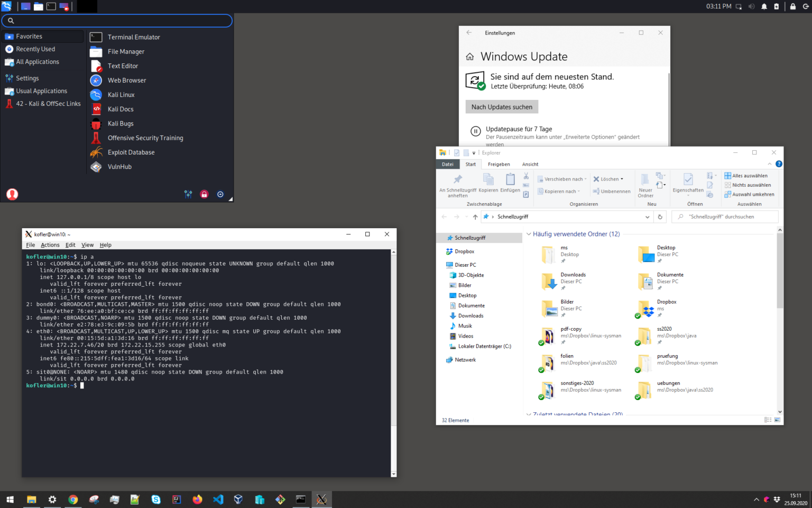Select Dropbox in the Explorer sidebar
Image resolution: width=812 pixels, height=508 pixels.
464,251
